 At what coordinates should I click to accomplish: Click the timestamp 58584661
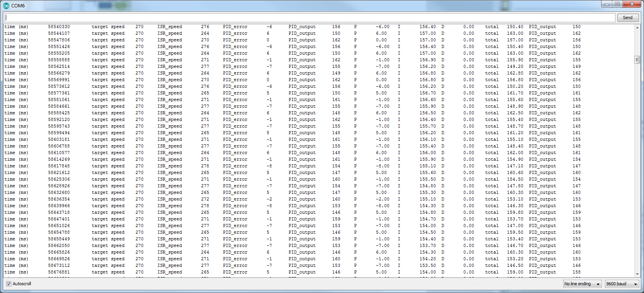click(x=59, y=106)
